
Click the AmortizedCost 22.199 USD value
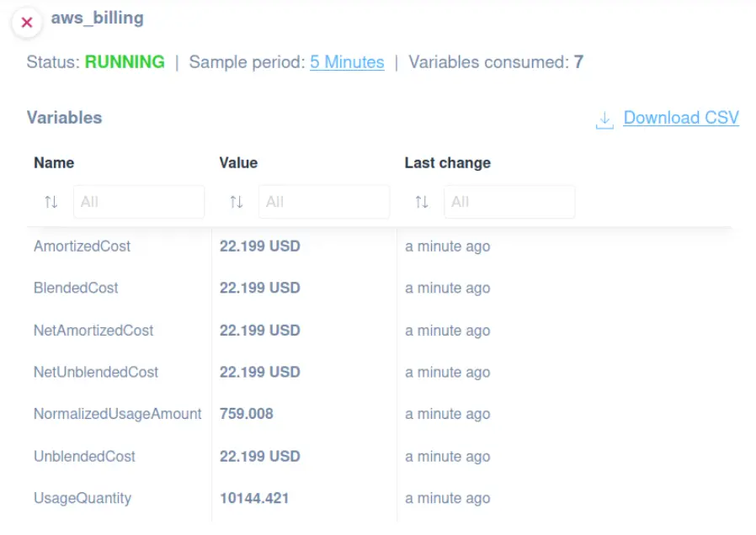point(260,246)
